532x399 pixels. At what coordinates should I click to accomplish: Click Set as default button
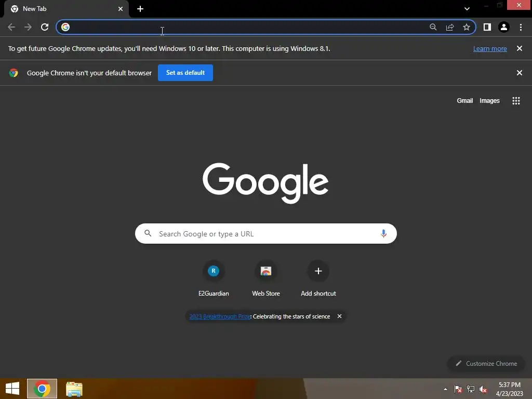185,73
